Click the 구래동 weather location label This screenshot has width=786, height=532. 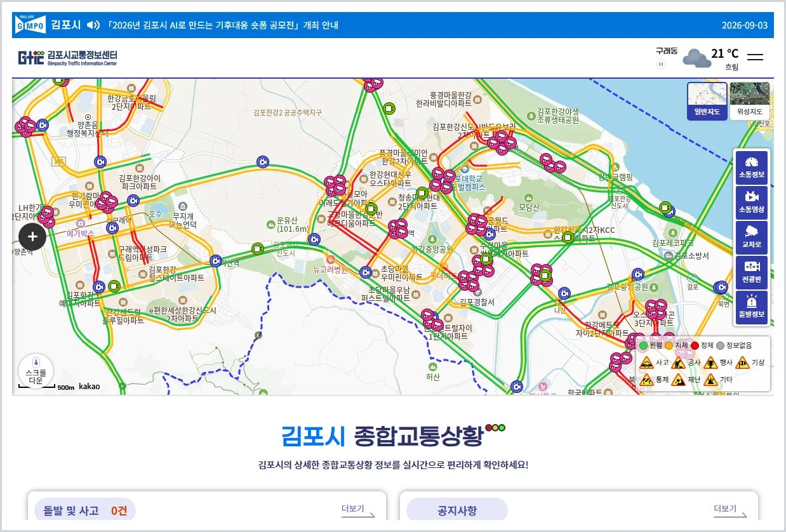(x=667, y=50)
